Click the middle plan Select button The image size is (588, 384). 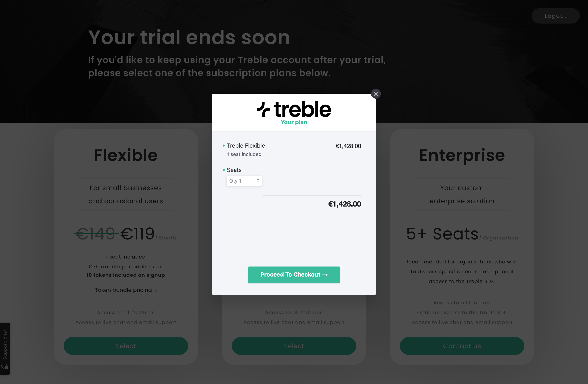click(x=294, y=346)
